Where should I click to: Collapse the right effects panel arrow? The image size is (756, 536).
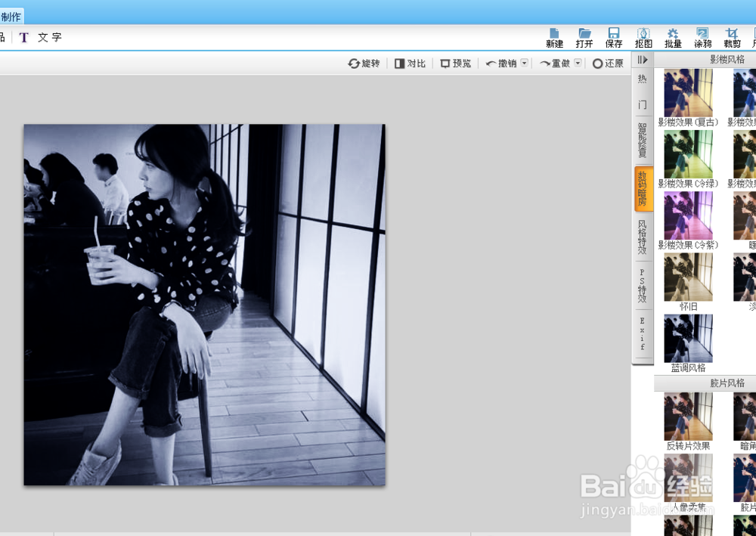[x=642, y=60]
